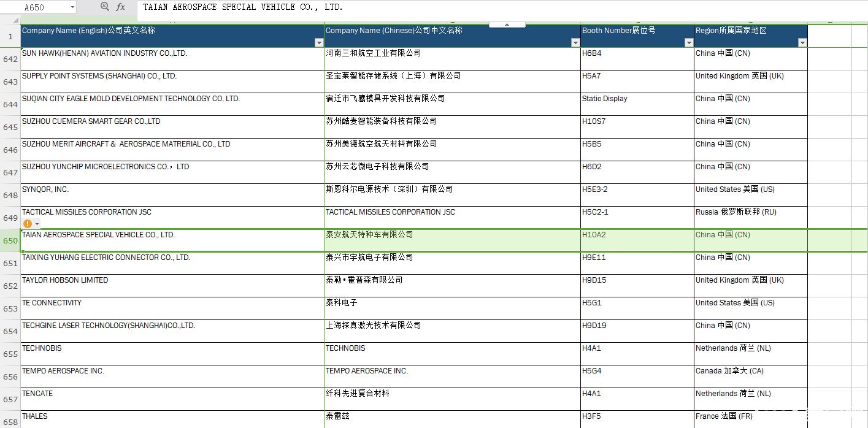Select the cell TENCATE
868x428 pixels.
[172, 399]
